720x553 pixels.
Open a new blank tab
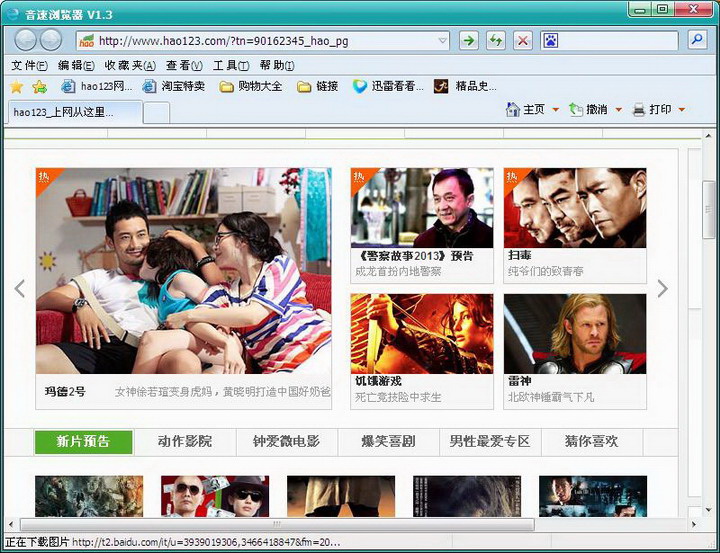coord(157,113)
